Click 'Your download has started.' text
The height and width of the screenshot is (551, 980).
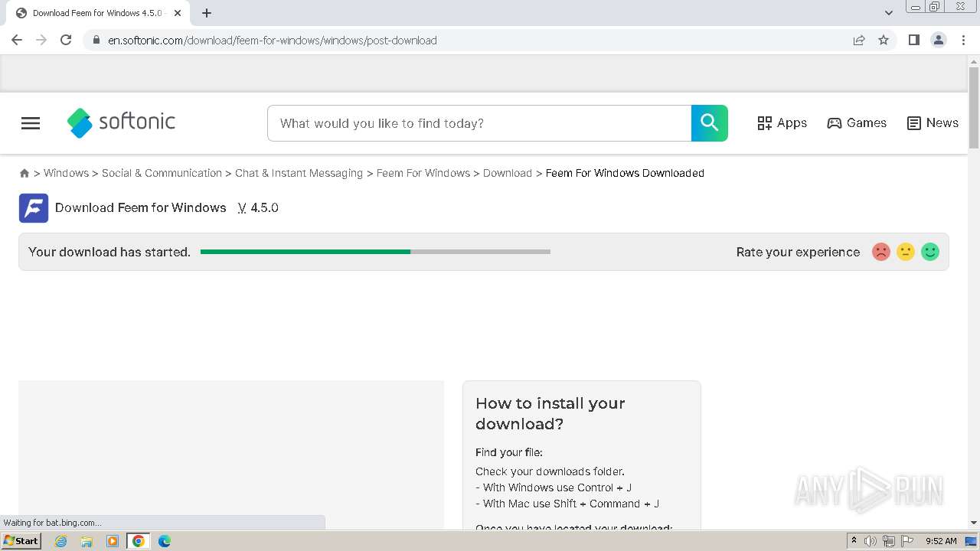109,252
